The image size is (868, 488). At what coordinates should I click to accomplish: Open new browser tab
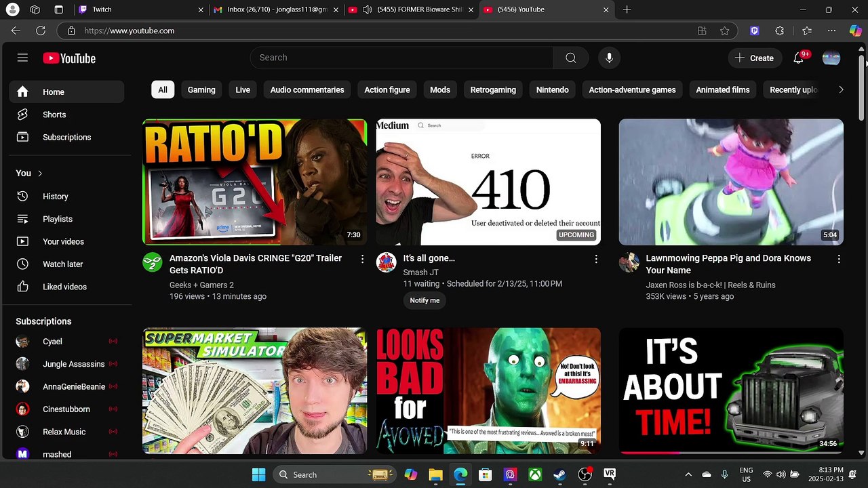click(627, 9)
